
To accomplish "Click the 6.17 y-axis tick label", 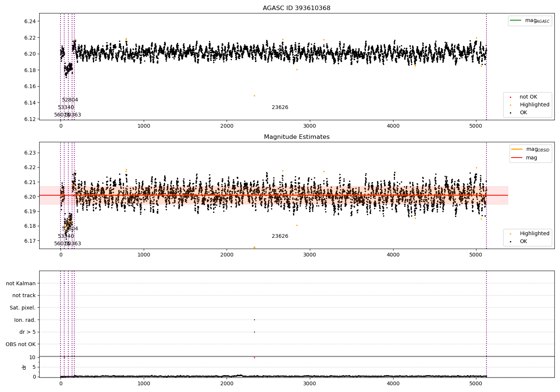I will tap(30, 241).
